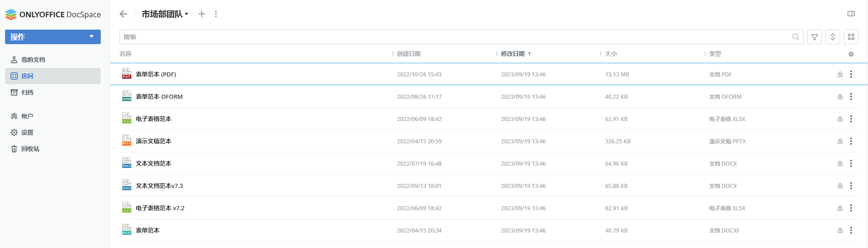Open 帐户 in the sidebar
Viewport: 868px width, 248px height.
point(53,116)
